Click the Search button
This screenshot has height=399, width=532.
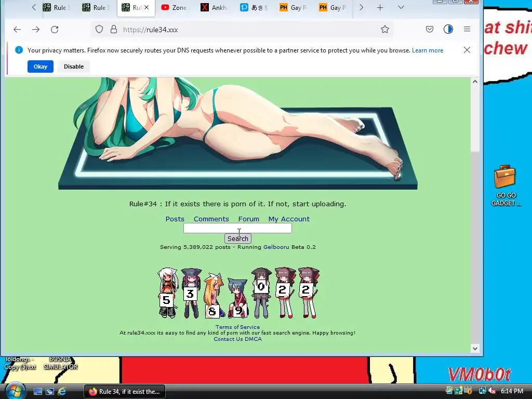pyautogui.click(x=238, y=238)
